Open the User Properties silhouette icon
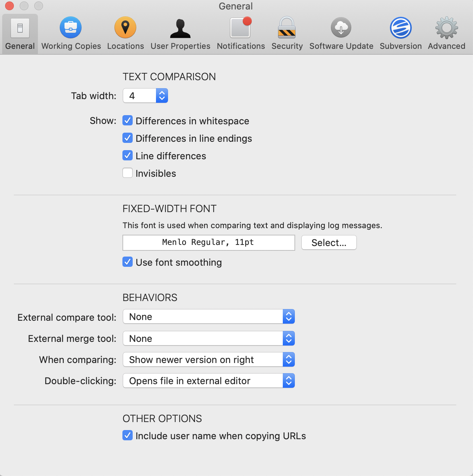The width and height of the screenshot is (473, 476). click(x=180, y=28)
